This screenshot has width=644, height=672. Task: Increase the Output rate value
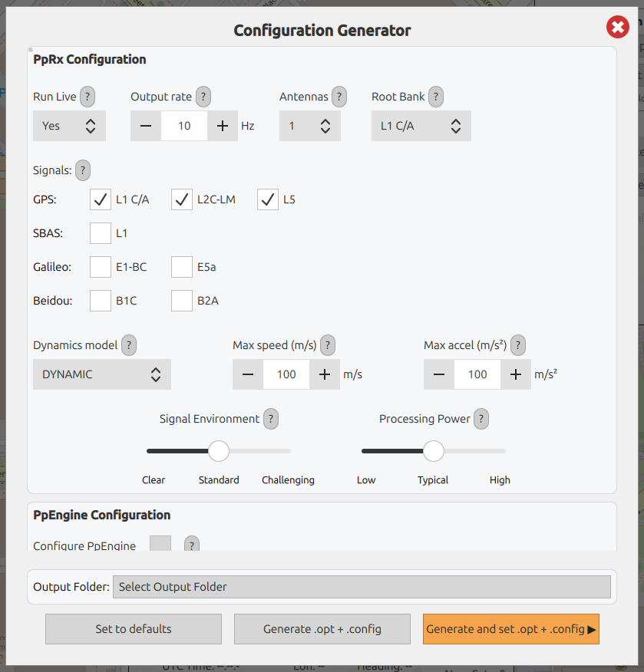coord(223,126)
